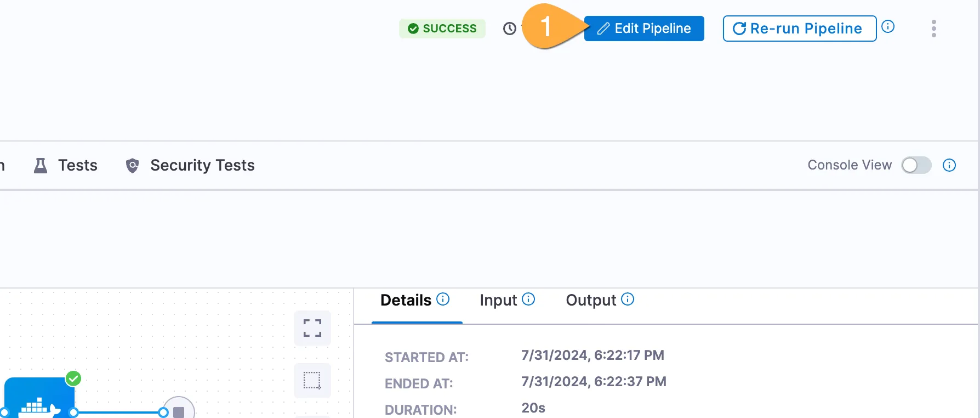
Task: Click the clock history icon near SUCCESS
Action: 510,29
